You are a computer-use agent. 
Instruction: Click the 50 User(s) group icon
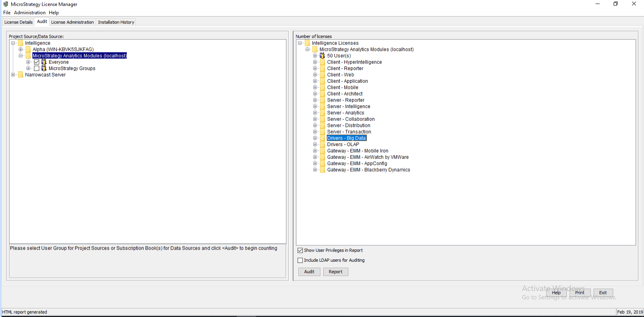(322, 56)
